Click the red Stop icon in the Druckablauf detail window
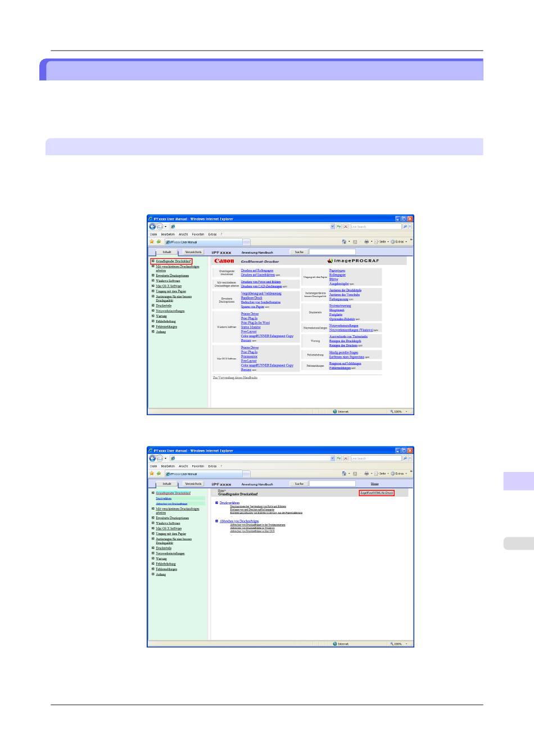Screen dimensions: 534x756 [346, 458]
